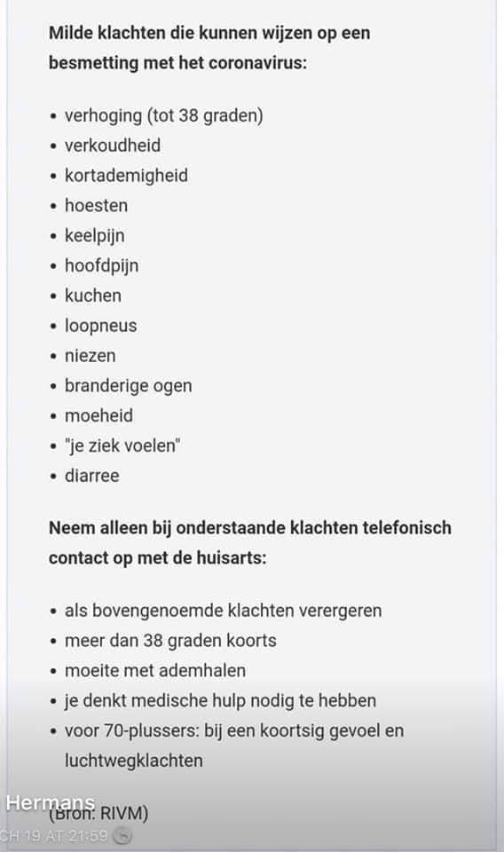
Task: Click the 'meer dan 38 graden koorts' bullet
Action: pos(170,641)
